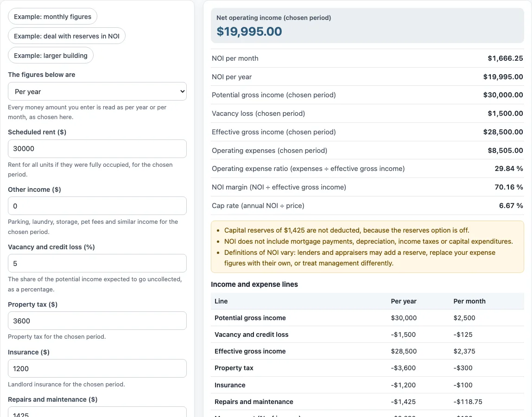Focus the Scheduled rent input field
The height and width of the screenshot is (417, 532).
tap(97, 149)
